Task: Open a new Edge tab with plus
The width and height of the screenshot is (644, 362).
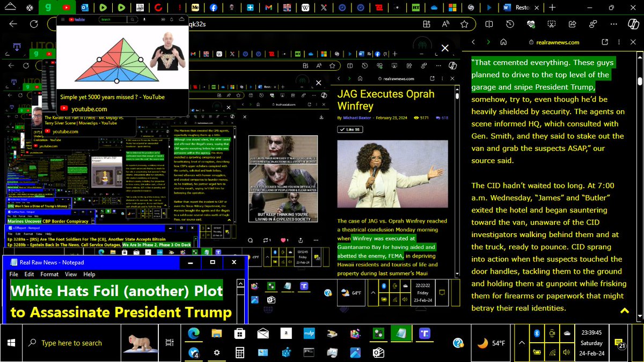Action: [552, 8]
